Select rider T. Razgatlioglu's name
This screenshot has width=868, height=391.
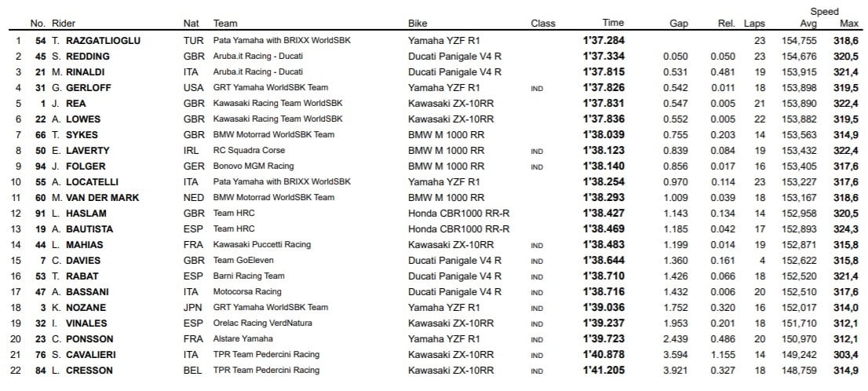99,41
